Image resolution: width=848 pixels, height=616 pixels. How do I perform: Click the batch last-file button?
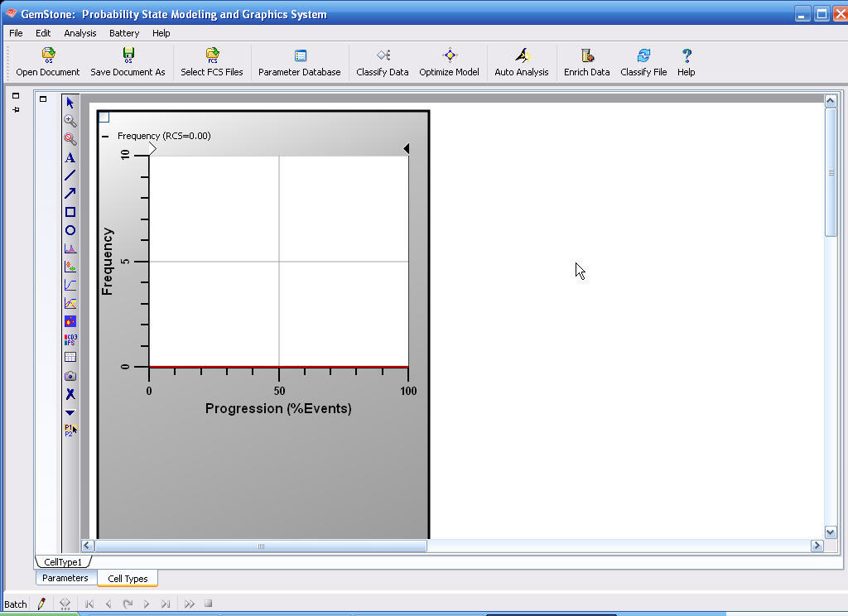point(166,604)
